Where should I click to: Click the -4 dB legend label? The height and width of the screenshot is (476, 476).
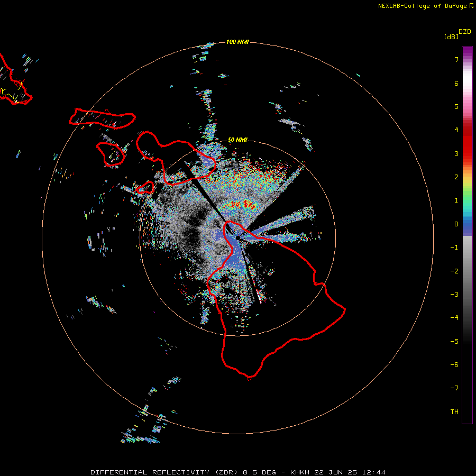click(454, 317)
